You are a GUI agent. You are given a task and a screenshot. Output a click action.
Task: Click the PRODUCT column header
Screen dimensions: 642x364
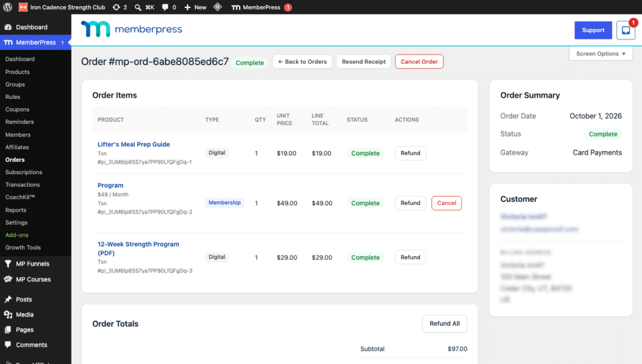[x=110, y=120]
